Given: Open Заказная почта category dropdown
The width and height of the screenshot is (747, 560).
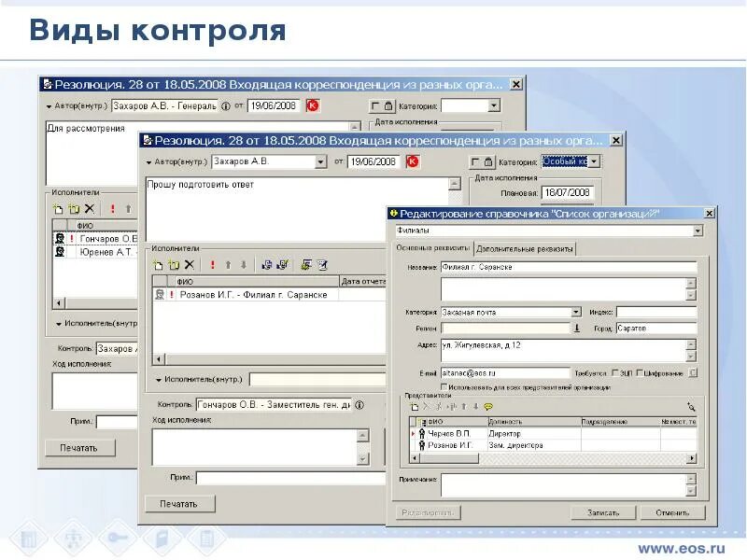Looking at the screenshot, I should pos(576,312).
